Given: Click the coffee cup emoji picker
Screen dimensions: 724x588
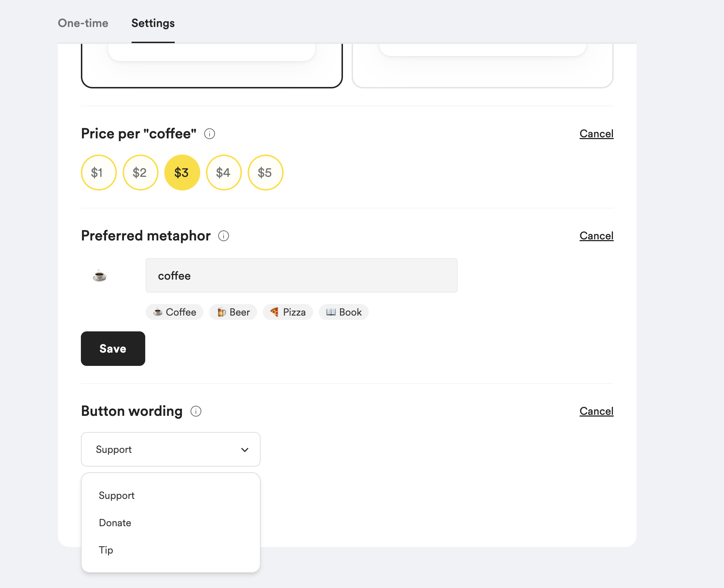Looking at the screenshot, I should [100, 276].
